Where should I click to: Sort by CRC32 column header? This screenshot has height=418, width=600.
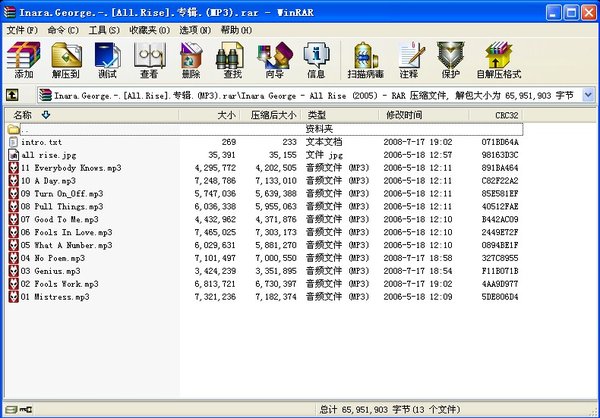click(496, 115)
